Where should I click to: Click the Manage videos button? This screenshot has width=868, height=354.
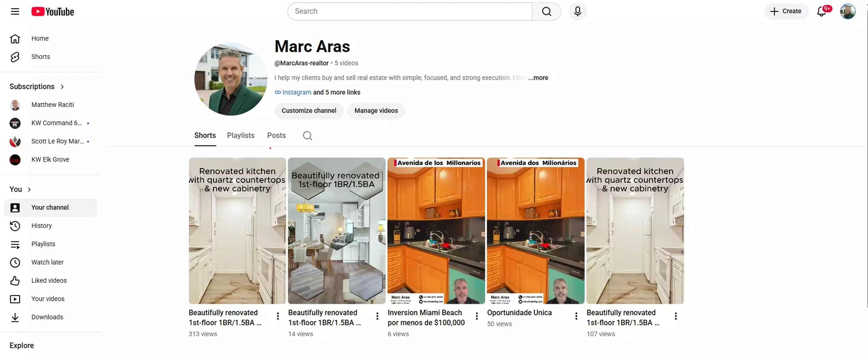(376, 111)
